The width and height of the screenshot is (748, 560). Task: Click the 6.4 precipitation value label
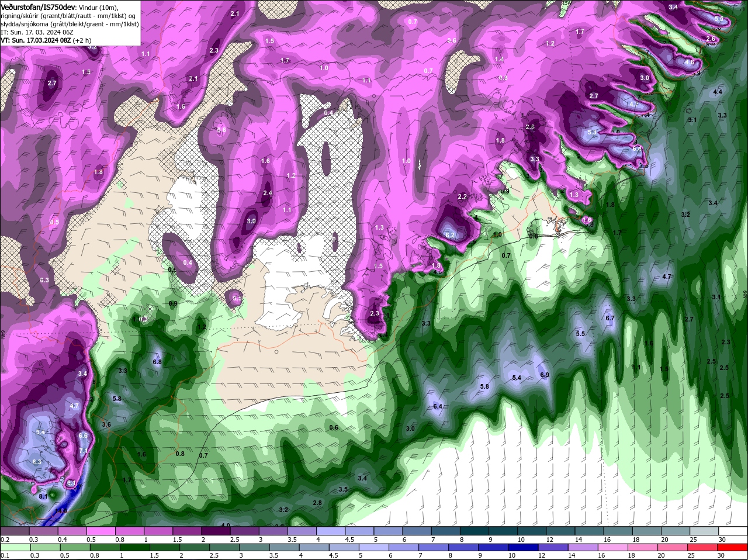(438, 406)
